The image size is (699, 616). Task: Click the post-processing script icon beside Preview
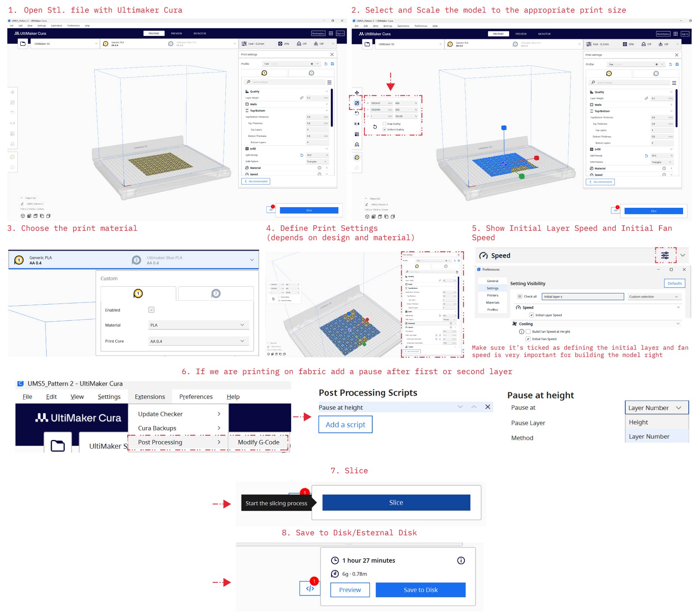tap(310, 588)
